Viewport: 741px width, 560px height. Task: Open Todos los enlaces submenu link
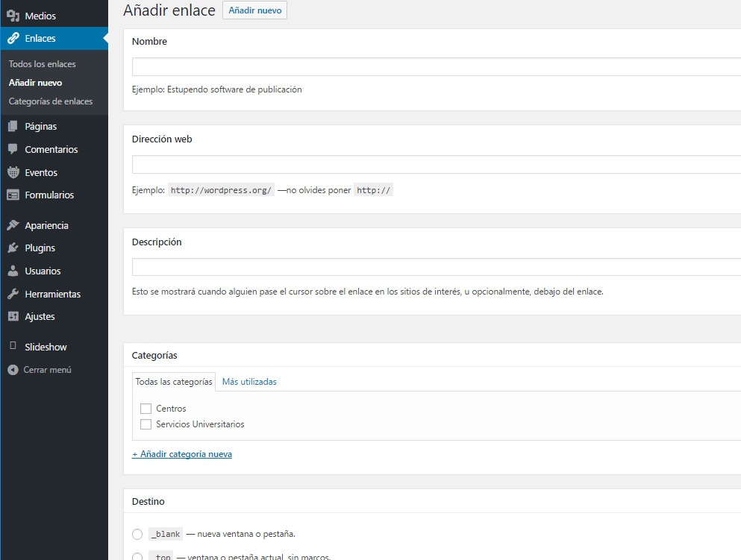[x=43, y=64]
